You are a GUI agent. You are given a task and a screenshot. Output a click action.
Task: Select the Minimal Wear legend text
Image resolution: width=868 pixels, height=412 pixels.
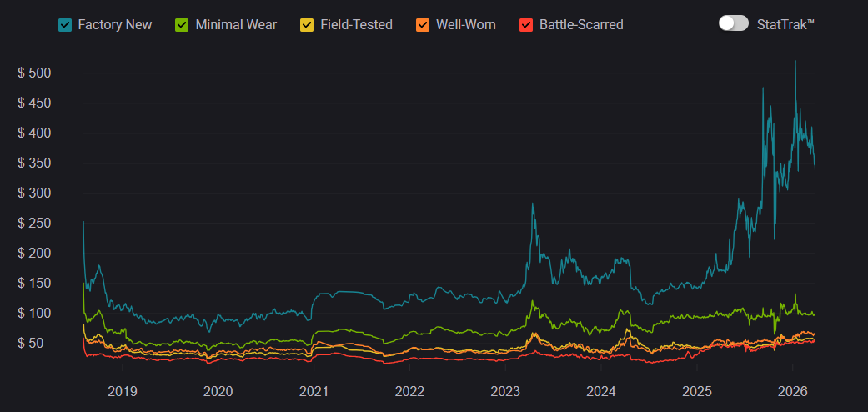pyautogui.click(x=236, y=24)
